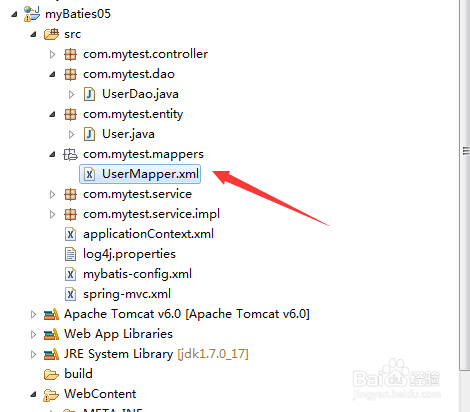Viewport: 470px width, 412px height.
Task: Collapse the com.mytest.mappers package
Action: click(52, 154)
